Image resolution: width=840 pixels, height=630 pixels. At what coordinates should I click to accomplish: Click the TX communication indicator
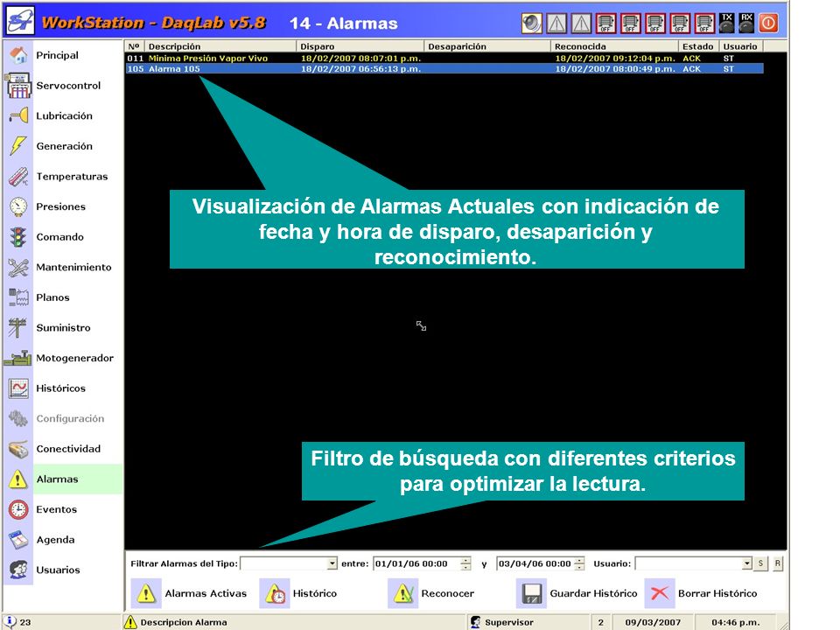(x=726, y=23)
